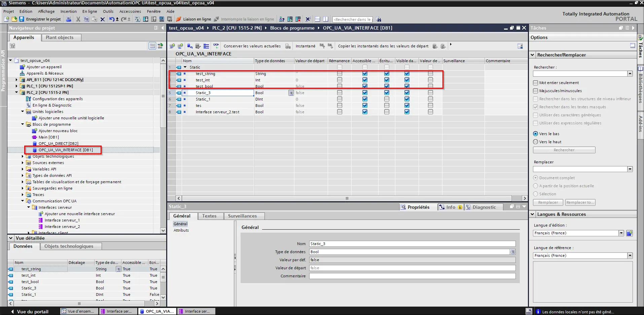Toggle Rémanence checkbox for test_int row
Viewport: 644px width, 315px height.
point(339,80)
